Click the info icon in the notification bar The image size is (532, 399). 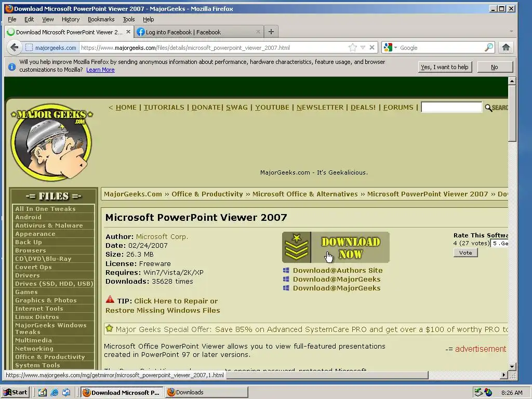click(12, 67)
